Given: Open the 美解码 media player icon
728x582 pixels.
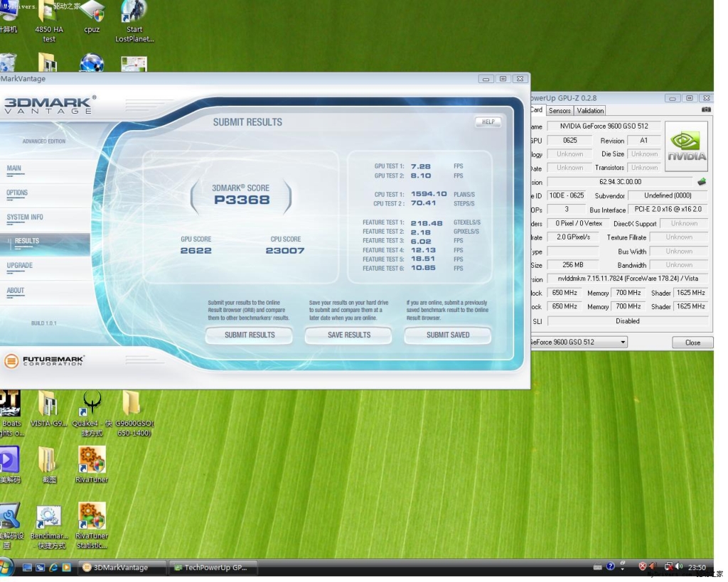Looking at the screenshot, I should (x=10, y=465).
